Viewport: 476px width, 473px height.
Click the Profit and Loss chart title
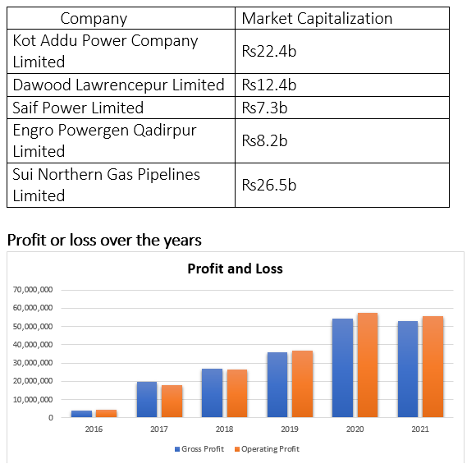[x=235, y=269]
